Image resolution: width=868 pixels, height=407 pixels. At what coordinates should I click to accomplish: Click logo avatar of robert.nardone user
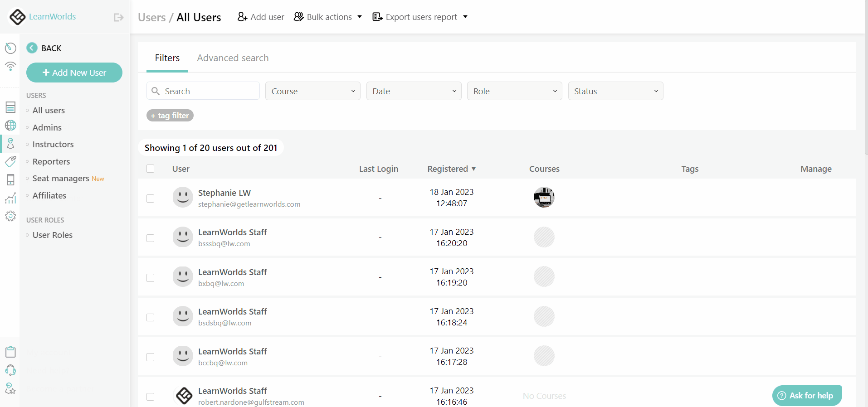pyautogui.click(x=184, y=396)
